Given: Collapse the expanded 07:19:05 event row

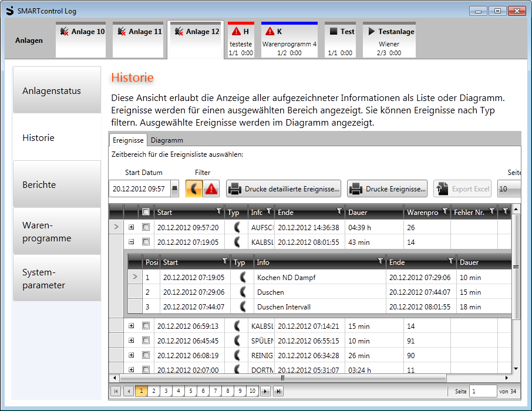Looking at the screenshot, I should click(x=132, y=242).
